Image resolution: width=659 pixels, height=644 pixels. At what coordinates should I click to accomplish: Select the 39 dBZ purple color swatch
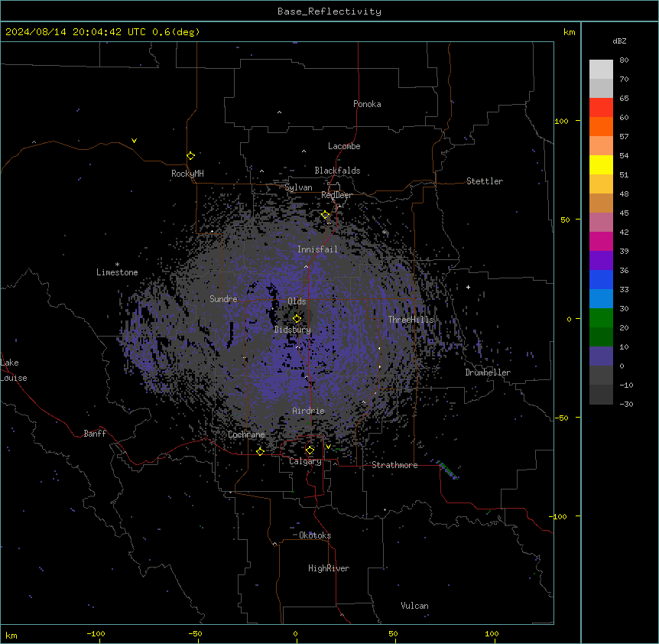click(601, 260)
